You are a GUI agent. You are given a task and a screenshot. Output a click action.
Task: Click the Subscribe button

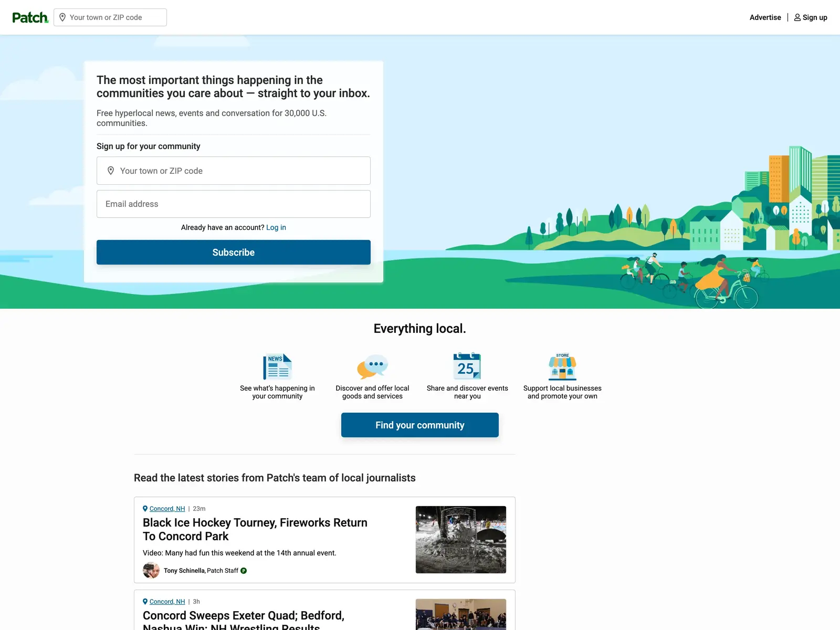point(234,252)
